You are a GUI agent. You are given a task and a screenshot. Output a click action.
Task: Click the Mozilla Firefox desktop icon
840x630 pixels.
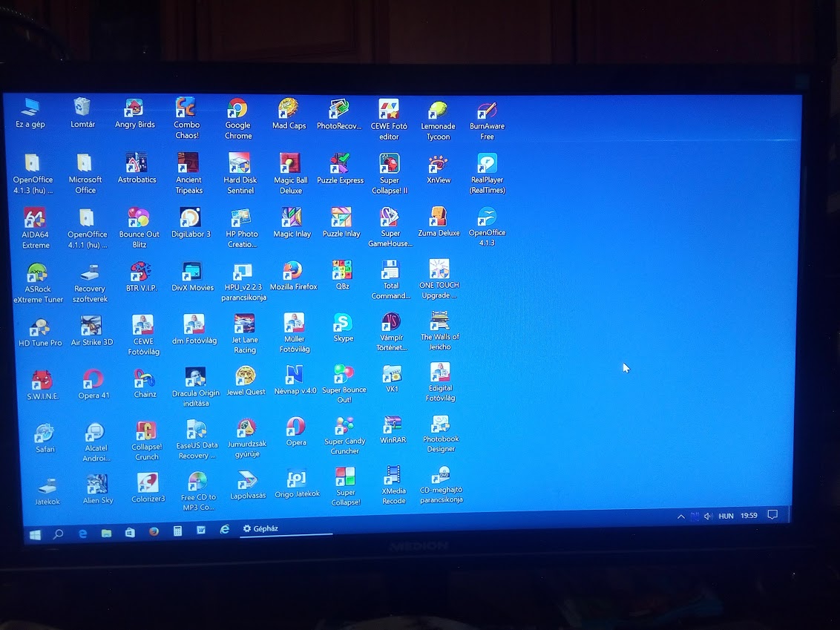(x=293, y=275)
